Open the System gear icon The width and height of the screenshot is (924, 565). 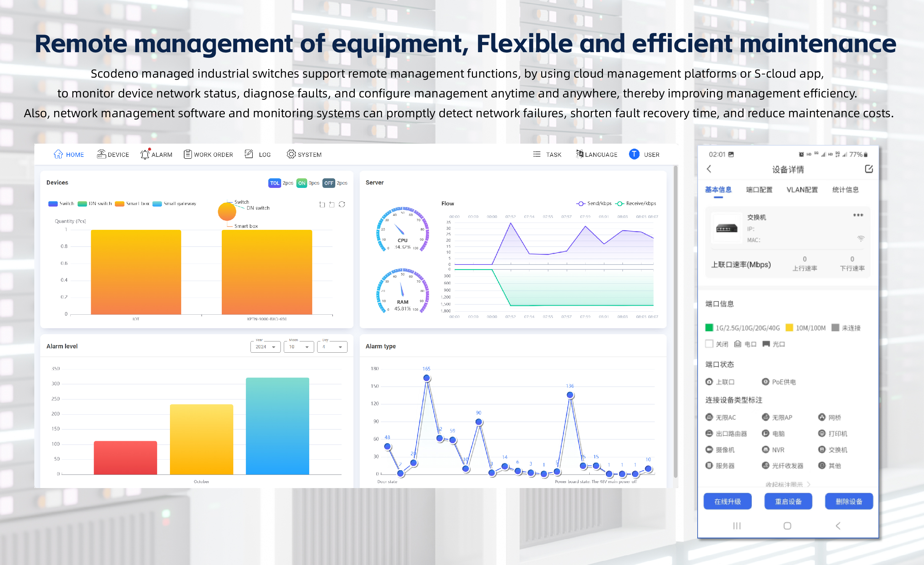291,154
